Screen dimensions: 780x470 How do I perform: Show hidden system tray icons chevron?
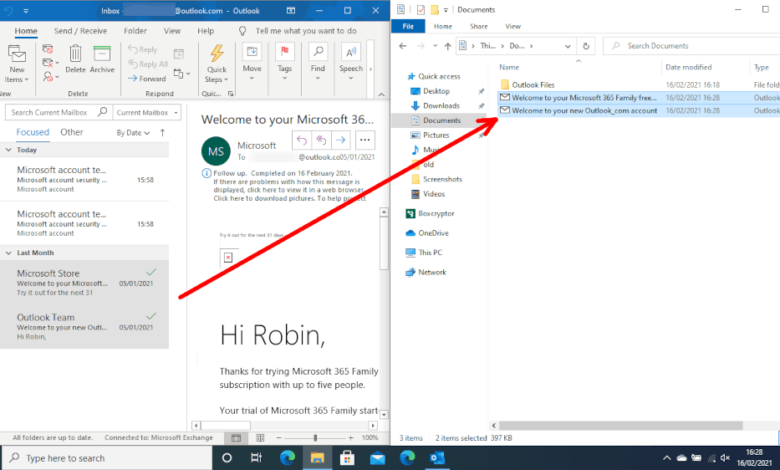click(x=667, y=458)
